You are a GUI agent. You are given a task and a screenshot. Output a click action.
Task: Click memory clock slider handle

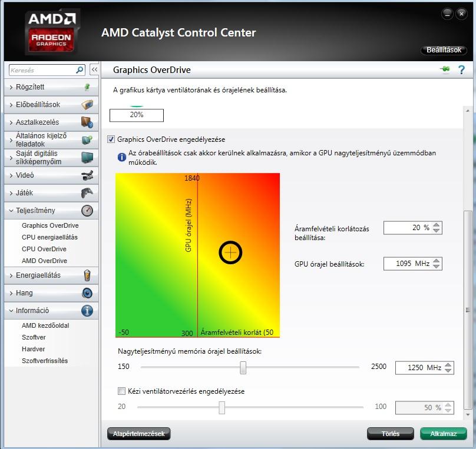243,367
